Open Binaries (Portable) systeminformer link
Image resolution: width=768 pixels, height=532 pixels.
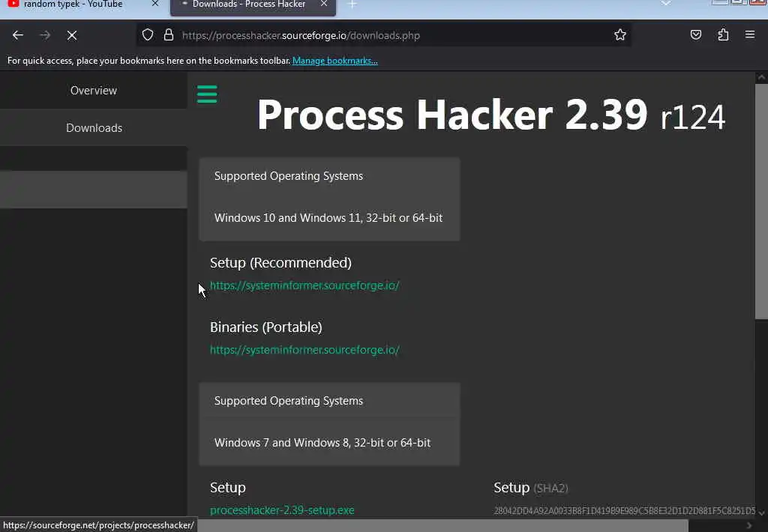[x=304, y=350]
